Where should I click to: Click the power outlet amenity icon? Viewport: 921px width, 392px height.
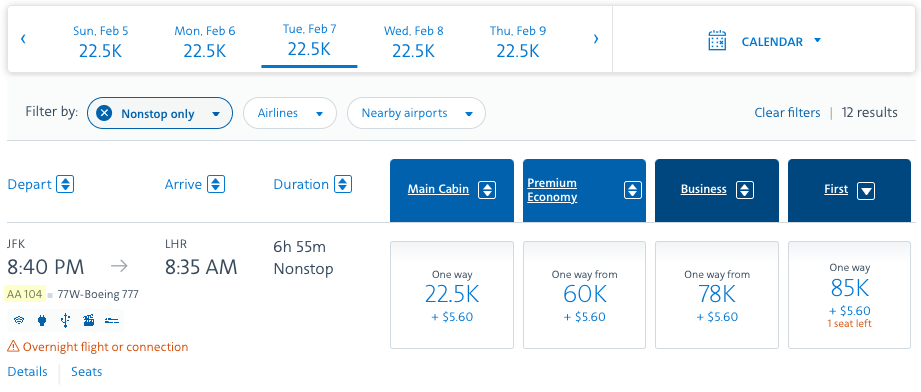[x=42, y=320]
